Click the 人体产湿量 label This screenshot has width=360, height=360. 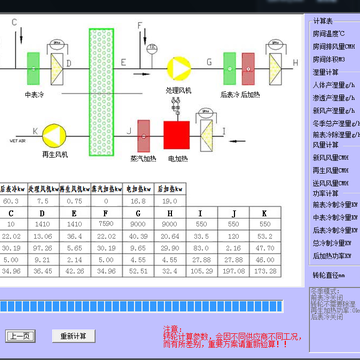pyautogui.click(x=334, y=85)
